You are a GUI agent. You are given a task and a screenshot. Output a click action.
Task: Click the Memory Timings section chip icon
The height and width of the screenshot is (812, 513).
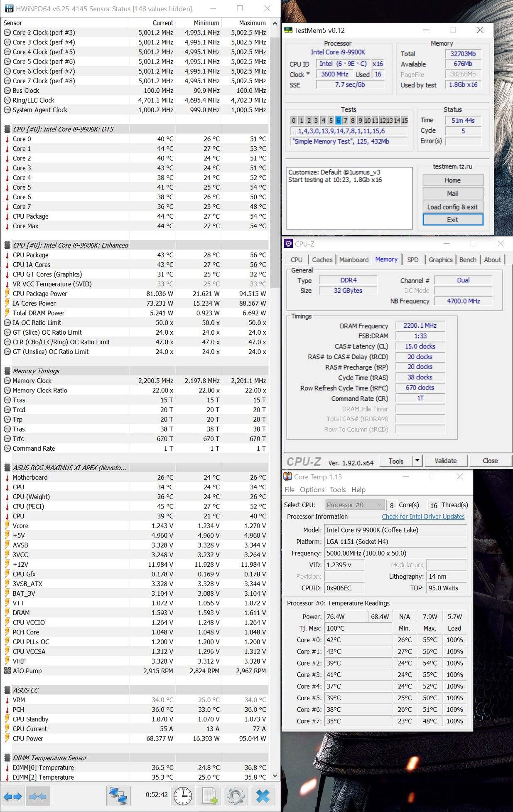[x=7, y=371]
